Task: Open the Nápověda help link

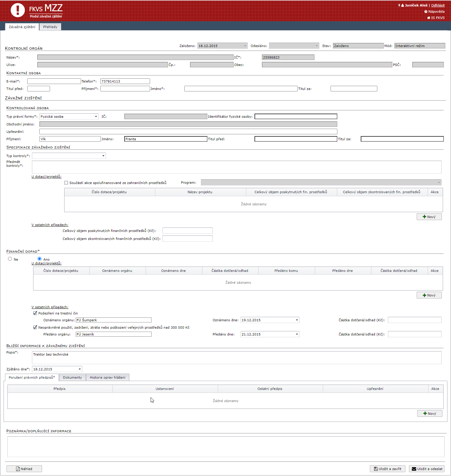Action: (436, 12)
